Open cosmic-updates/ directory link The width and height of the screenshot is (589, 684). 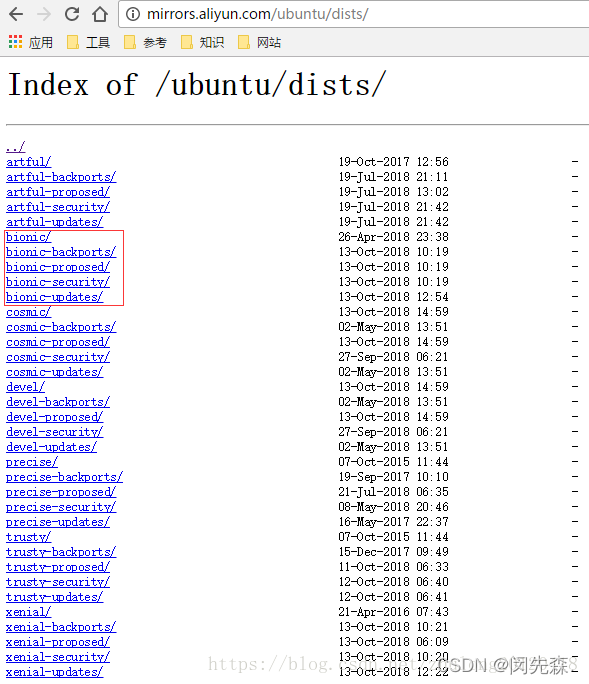[55, 372]
